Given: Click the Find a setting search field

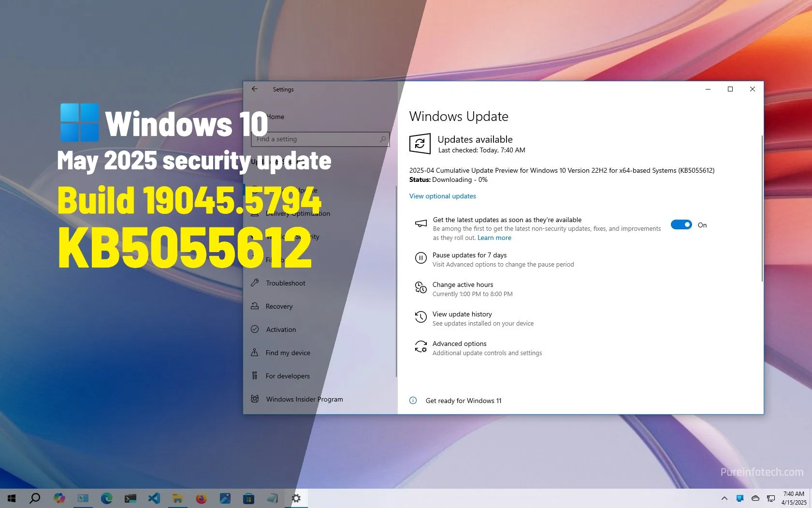Looking at the screenshot, I should click(x=320, y=139).
